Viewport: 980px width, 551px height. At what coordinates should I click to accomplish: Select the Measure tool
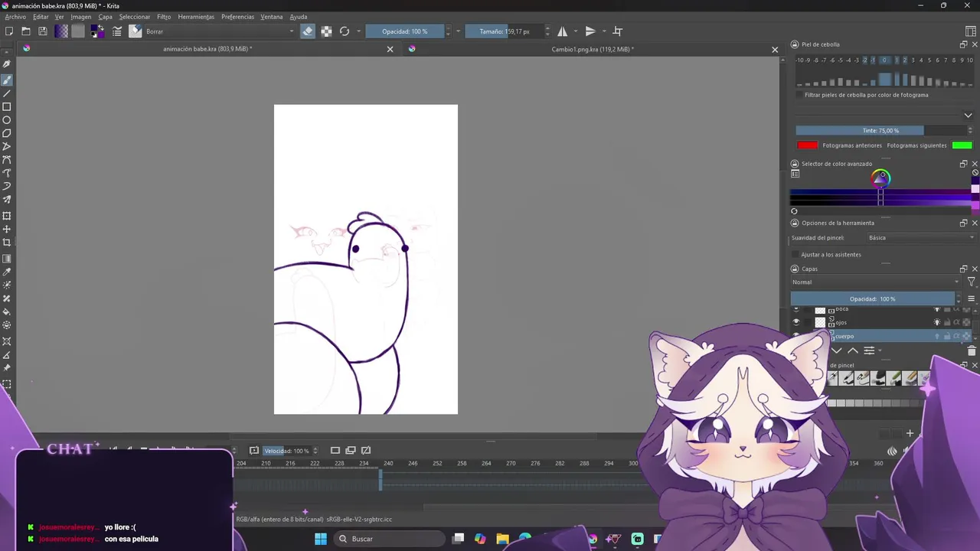pyautogui.click(x=7, y=355)
